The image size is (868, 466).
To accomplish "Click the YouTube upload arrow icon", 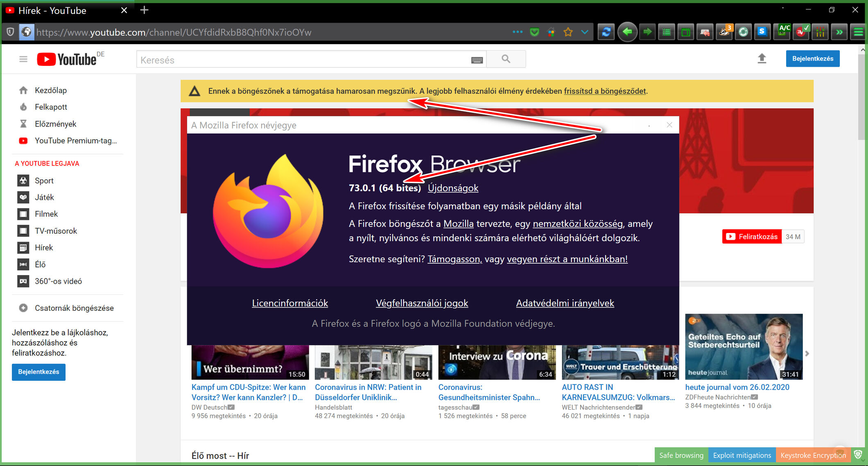I will click(762, 59).
